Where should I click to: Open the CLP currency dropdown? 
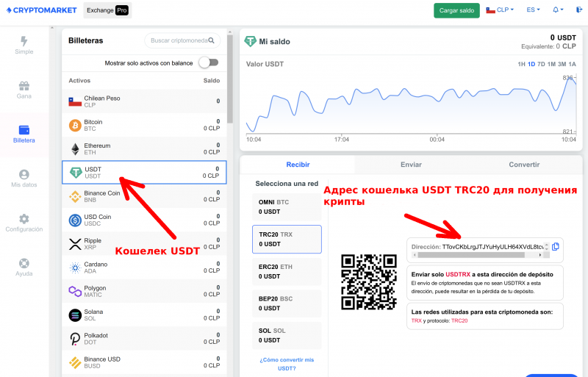[500, 10]
